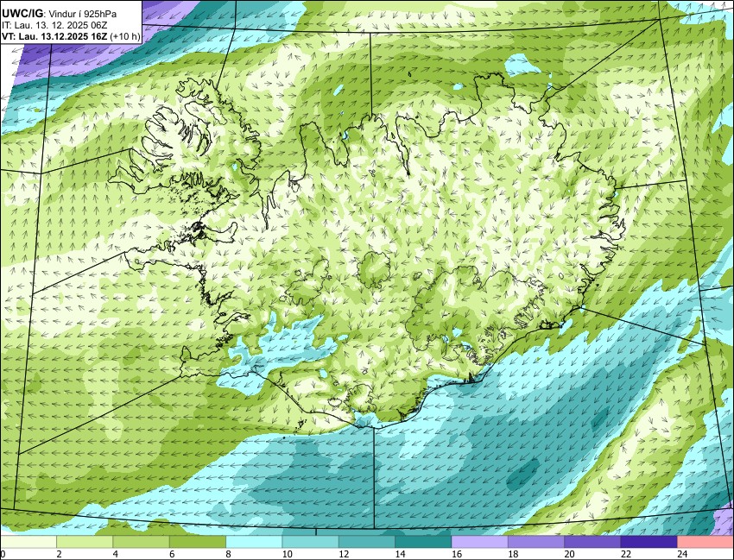The width and height of the screenshot is (734, 560).
Task: Pick the medium green 4–6 legend swatch
Action: [x=141, y=542]
